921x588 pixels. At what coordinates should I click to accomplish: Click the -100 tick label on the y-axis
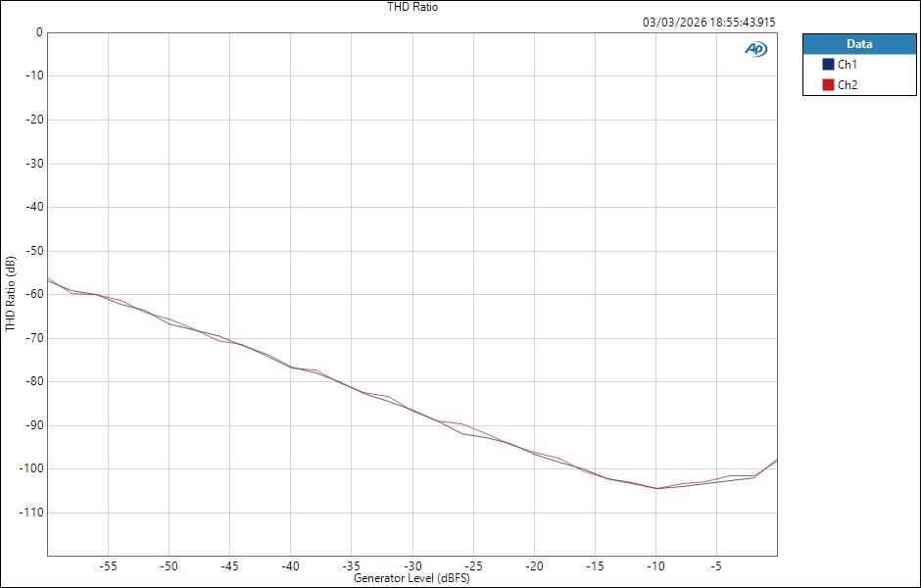tap(31, 468)
